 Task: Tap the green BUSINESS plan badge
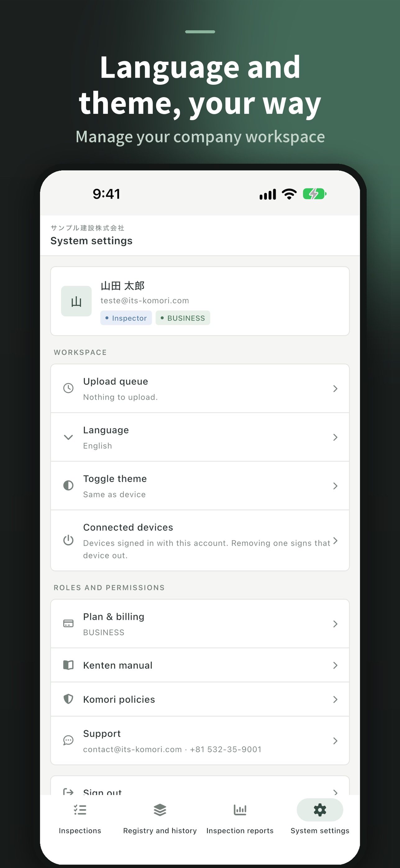pyautogui.click(x=183, y=318)
